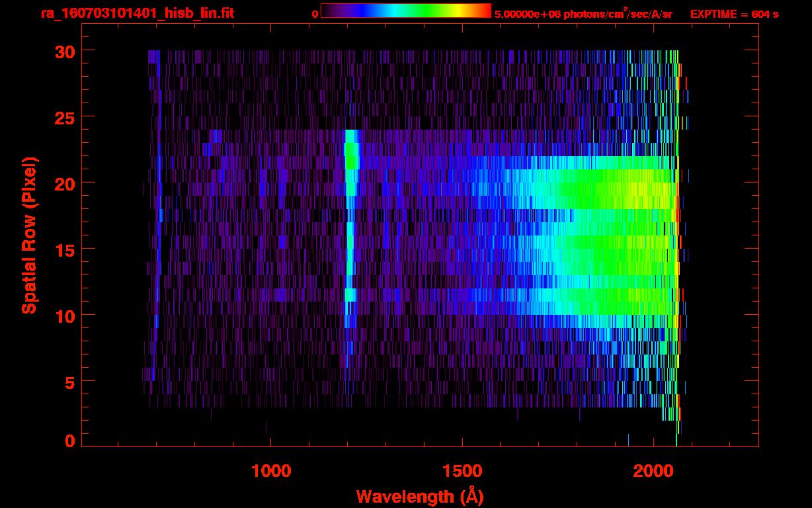This screenshot has width=812, height=508.
Task: Click the bright emission line near 1200 Å
Action: (x=351, y=159)
